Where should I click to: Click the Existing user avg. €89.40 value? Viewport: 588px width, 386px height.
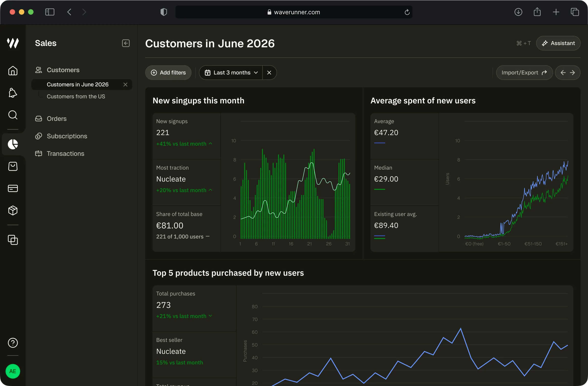pos(386,225)
